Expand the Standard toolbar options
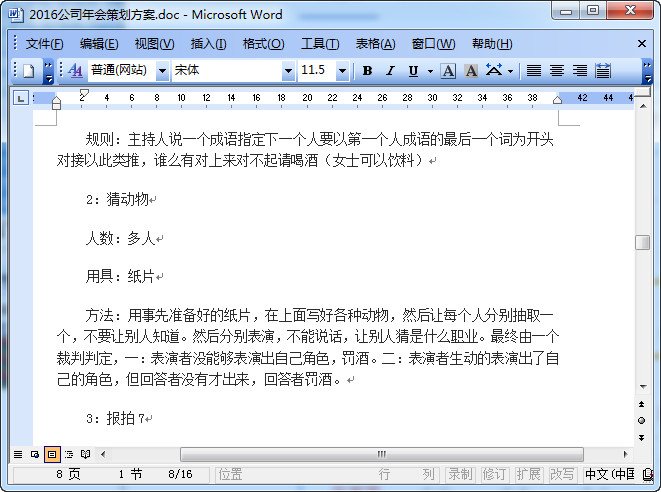661x492 pixels. (48, 72)
